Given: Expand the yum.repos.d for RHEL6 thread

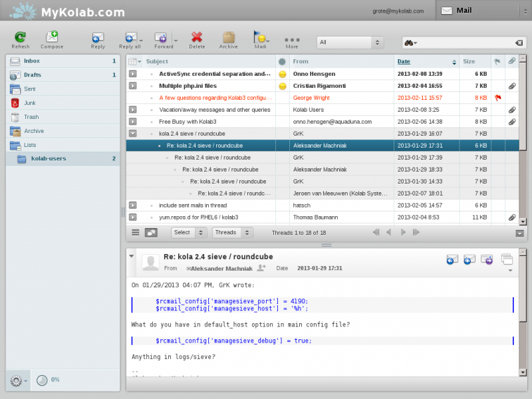Looking at the screenshot, I should click(x=132, y=217).
